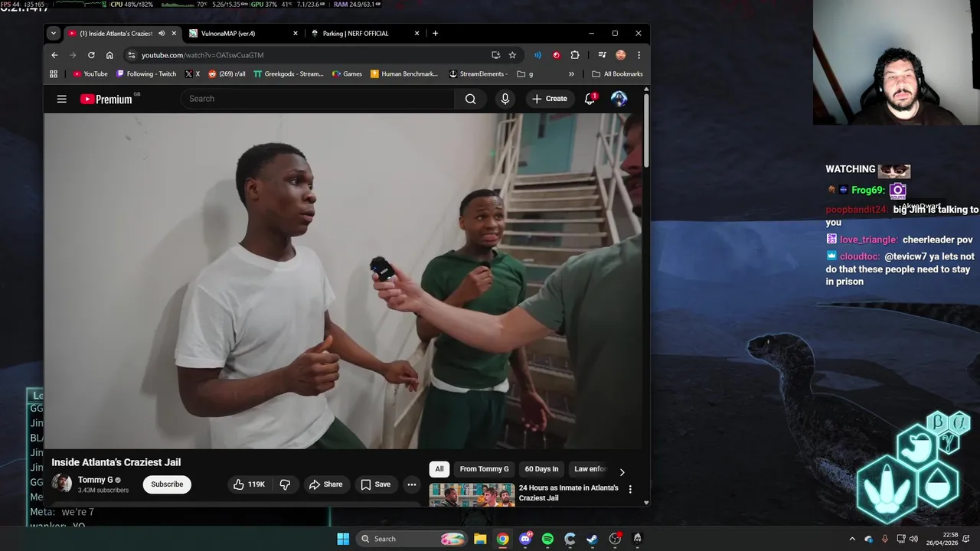Click the red extension icon in the toolbar

click(x=556, y=55)
